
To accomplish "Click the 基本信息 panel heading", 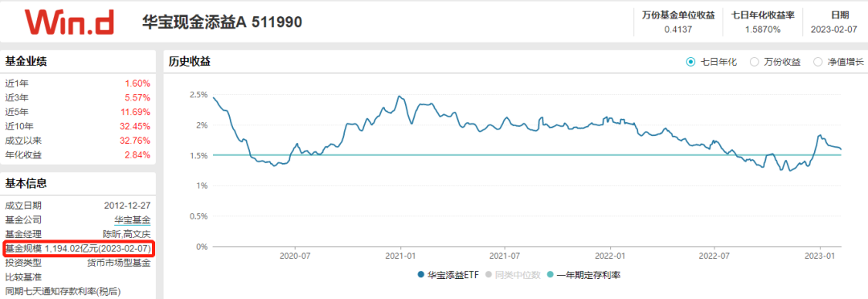I will tap(26, 183).
